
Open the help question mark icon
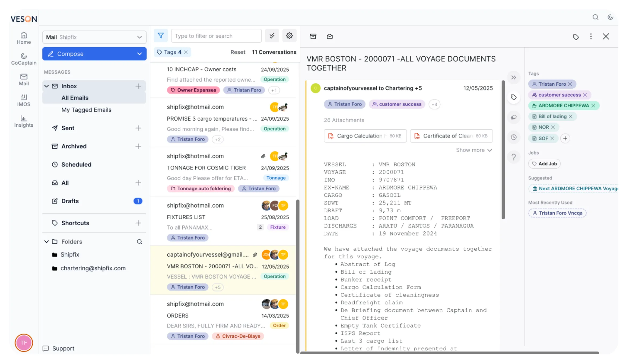[x=513, y=157]
